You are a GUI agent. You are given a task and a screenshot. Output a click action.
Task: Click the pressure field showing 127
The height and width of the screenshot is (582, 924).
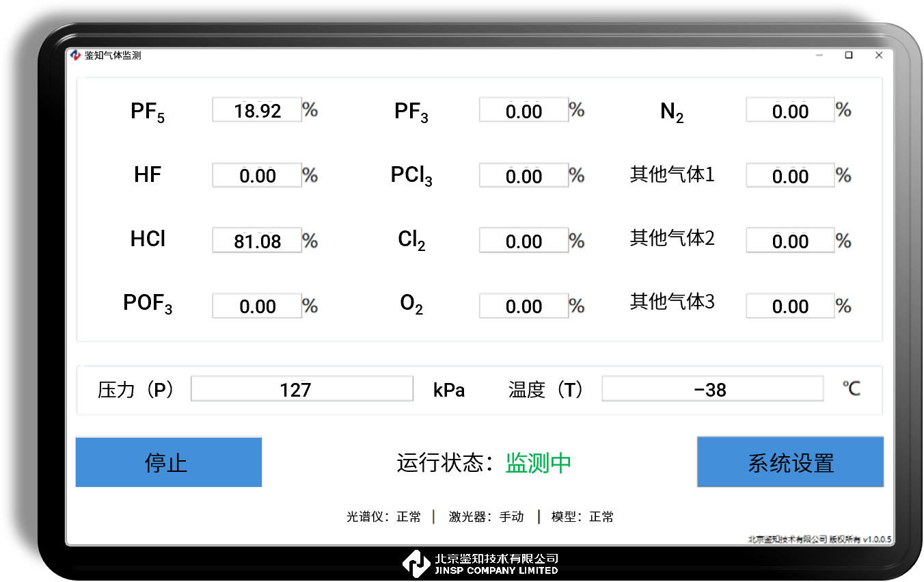[302, 388]
